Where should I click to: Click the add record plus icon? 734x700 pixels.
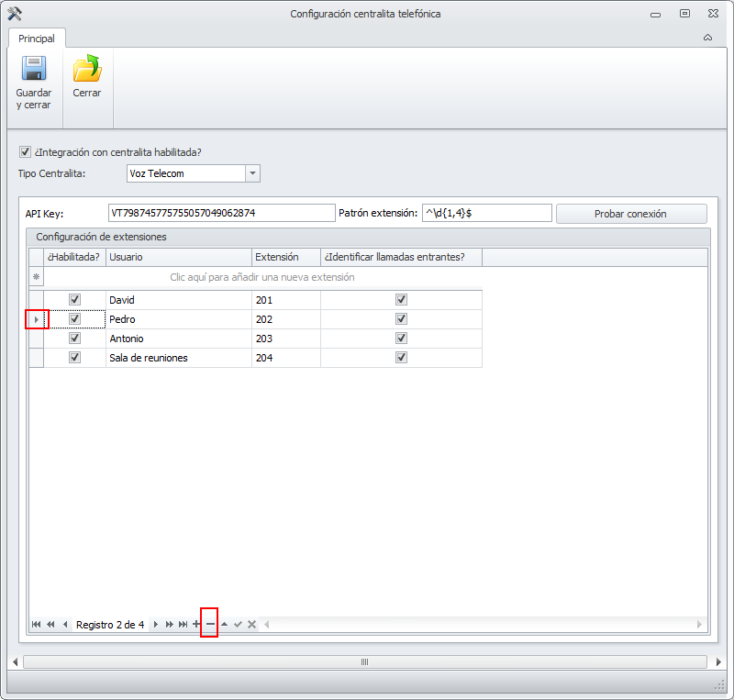[x=196, y=625]
